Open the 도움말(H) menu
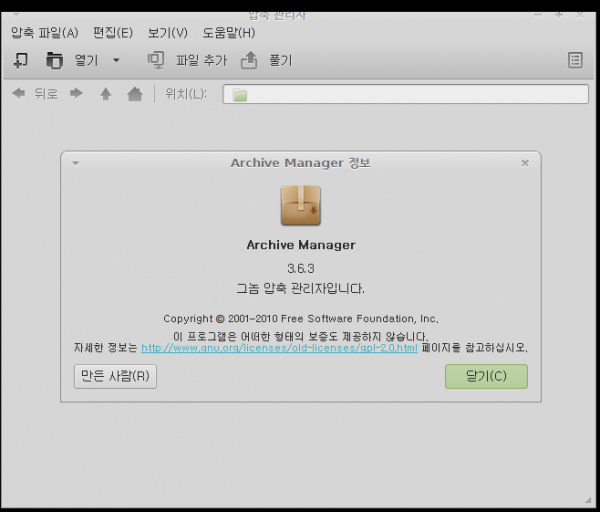The height and width of the screenshot is (512, 600). pos(228,33)
